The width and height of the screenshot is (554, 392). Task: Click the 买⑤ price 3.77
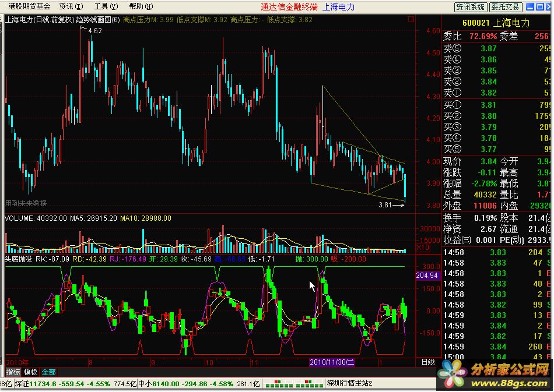[489, 149]
